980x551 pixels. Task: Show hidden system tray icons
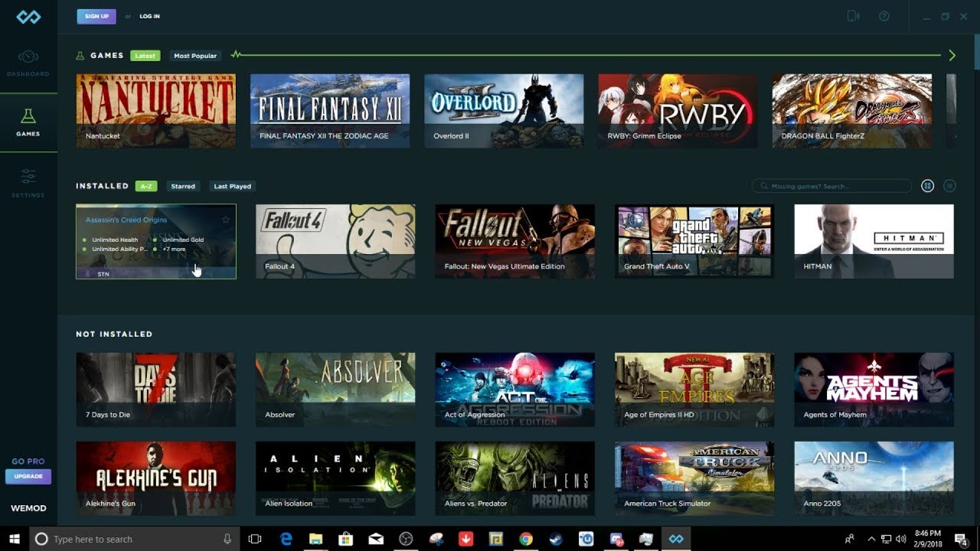coord(871,539)
